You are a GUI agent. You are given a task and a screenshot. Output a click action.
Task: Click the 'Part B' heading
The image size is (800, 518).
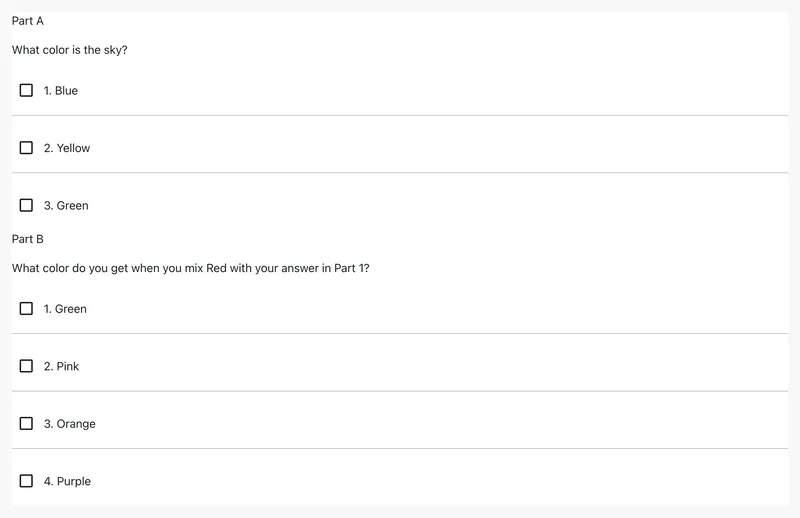click(x=28, y=239)
